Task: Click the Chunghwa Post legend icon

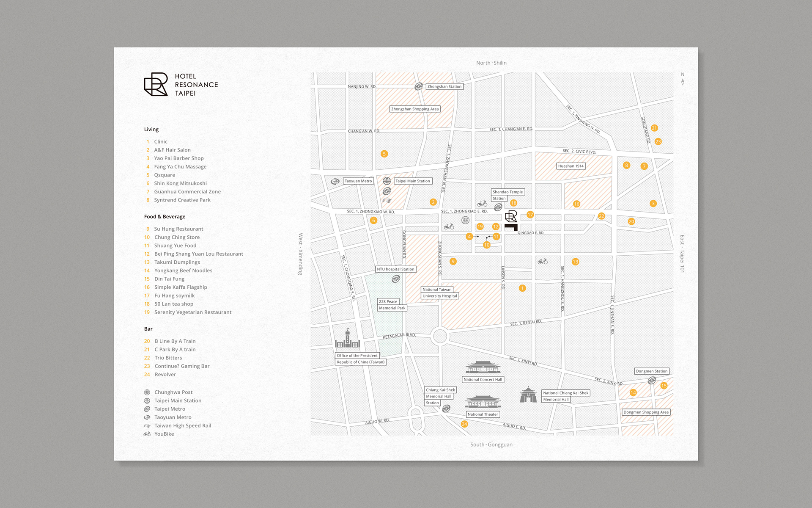Action: point(147,392)
